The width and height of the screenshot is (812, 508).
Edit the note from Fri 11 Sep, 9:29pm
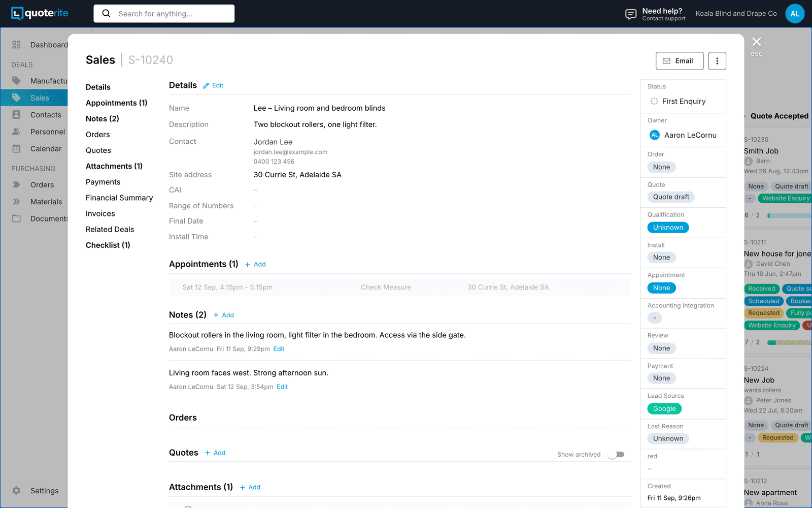click(x=279, y=349)
